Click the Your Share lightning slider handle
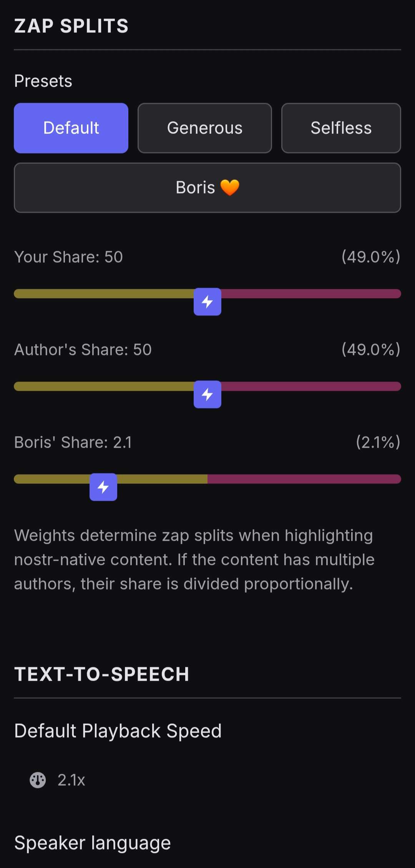 (x=207, y=302)
